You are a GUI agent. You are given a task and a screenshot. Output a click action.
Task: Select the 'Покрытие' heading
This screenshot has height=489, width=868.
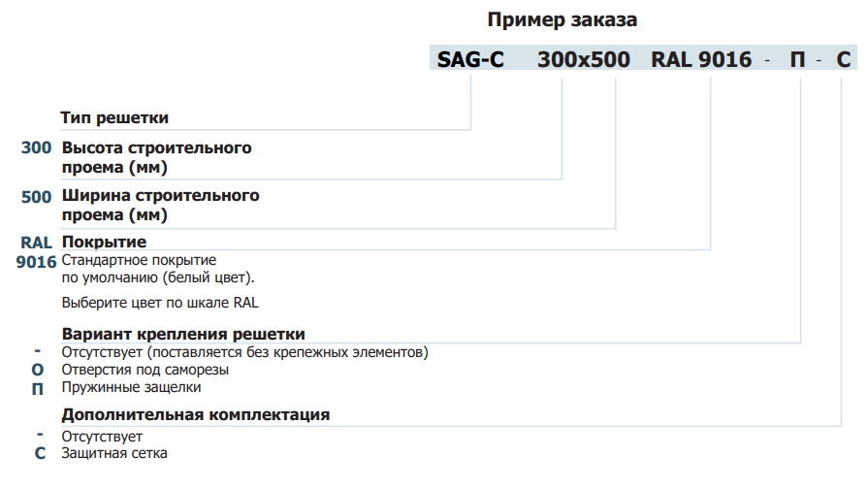104,242
